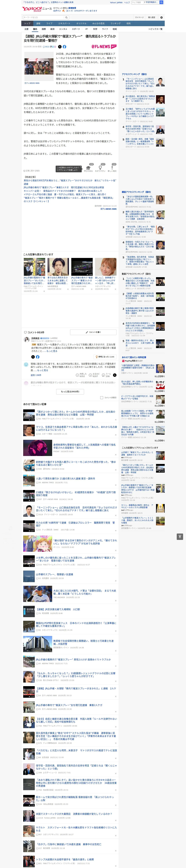186x868 pixels.
Task: Close the reaction tooltip popup
Action: [x=80, y=167]
